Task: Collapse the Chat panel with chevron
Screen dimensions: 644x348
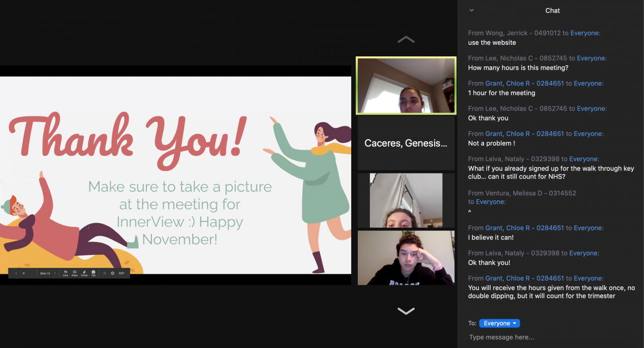Action: [471, 10]
